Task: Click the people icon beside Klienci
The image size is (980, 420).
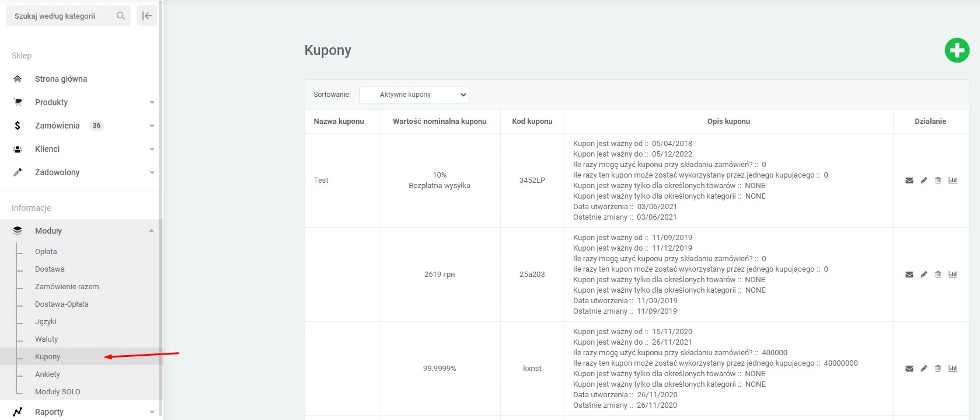Action: [x=18, y=149]
